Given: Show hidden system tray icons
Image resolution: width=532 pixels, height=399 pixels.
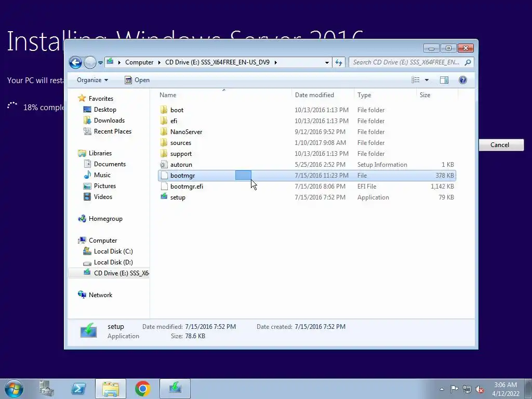Looking at the screenshot, I should coord(442,389).
